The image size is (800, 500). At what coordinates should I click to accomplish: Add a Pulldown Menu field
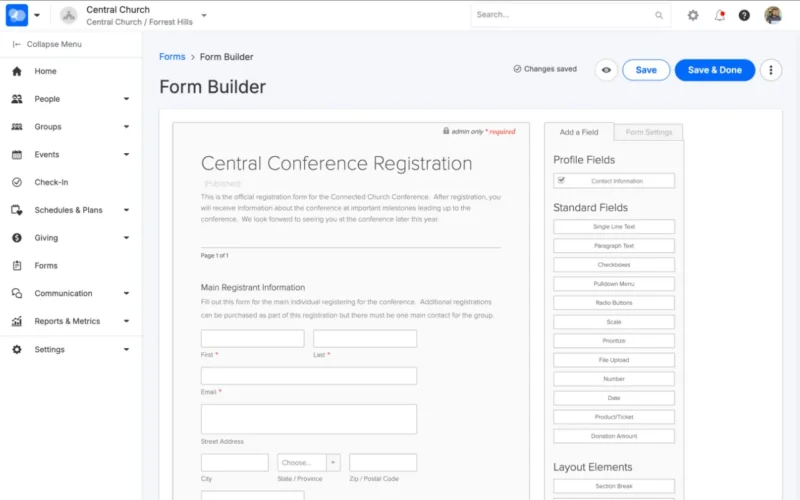[x=614, y=284]
